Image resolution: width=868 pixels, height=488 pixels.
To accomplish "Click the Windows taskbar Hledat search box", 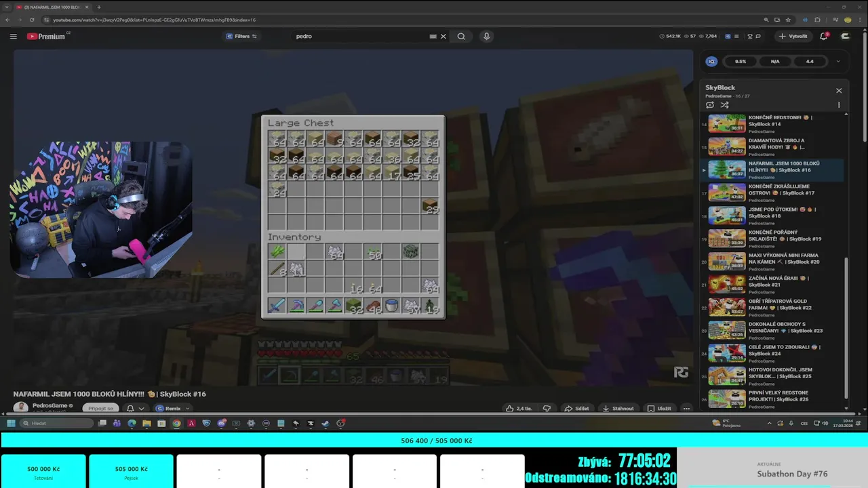I will coord(56,423).
